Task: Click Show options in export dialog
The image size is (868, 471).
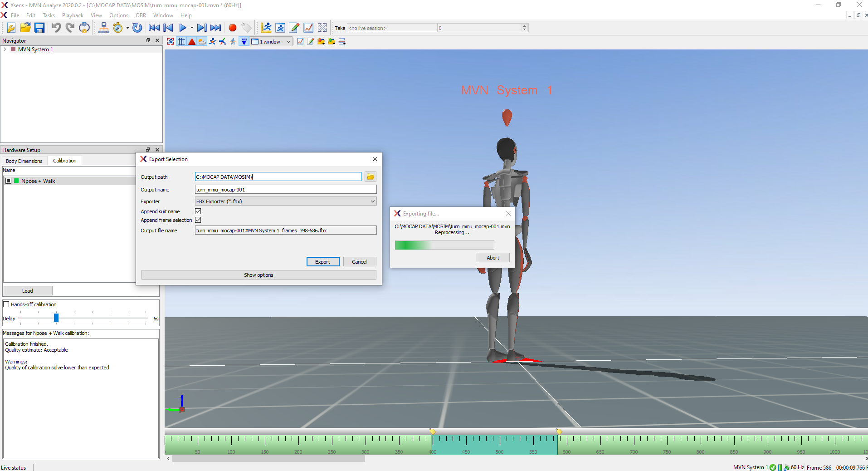Action: 259,275
